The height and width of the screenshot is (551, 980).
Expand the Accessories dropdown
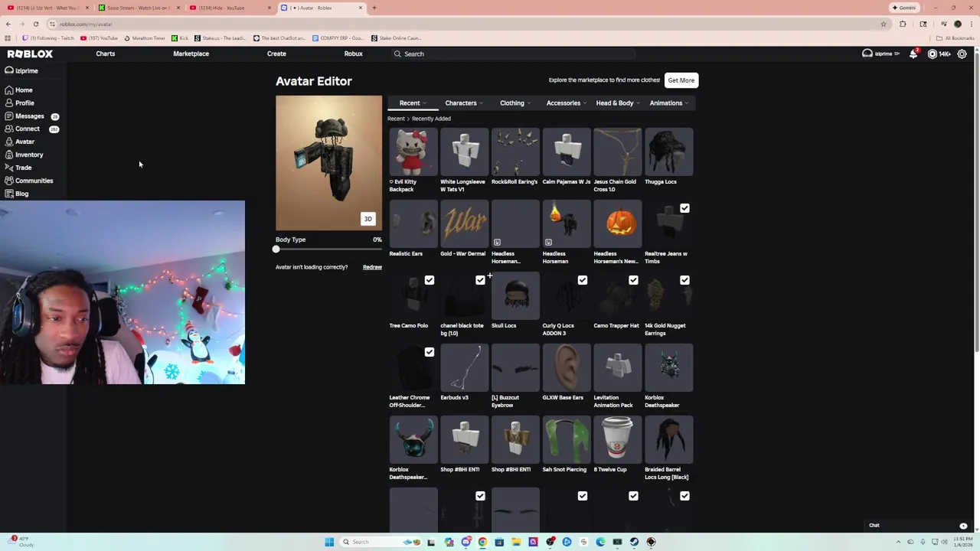click(567, 103)
